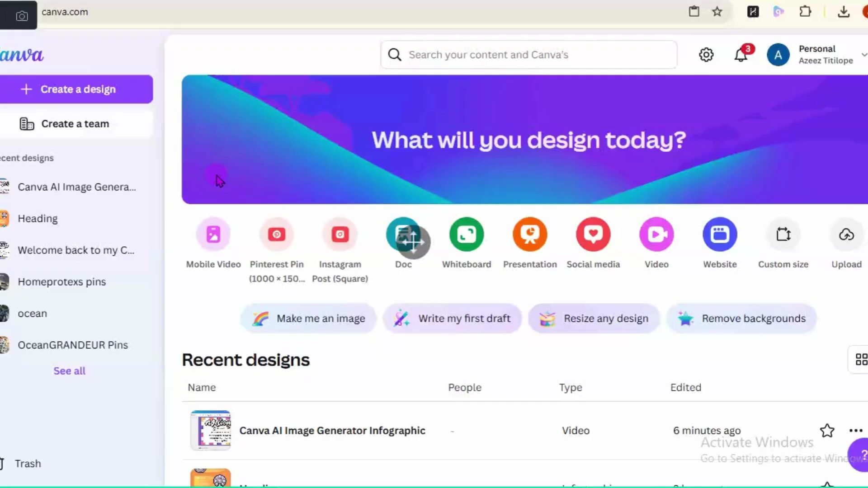
Task: Click Remove backgrounds
Action: tap(741, 319)
